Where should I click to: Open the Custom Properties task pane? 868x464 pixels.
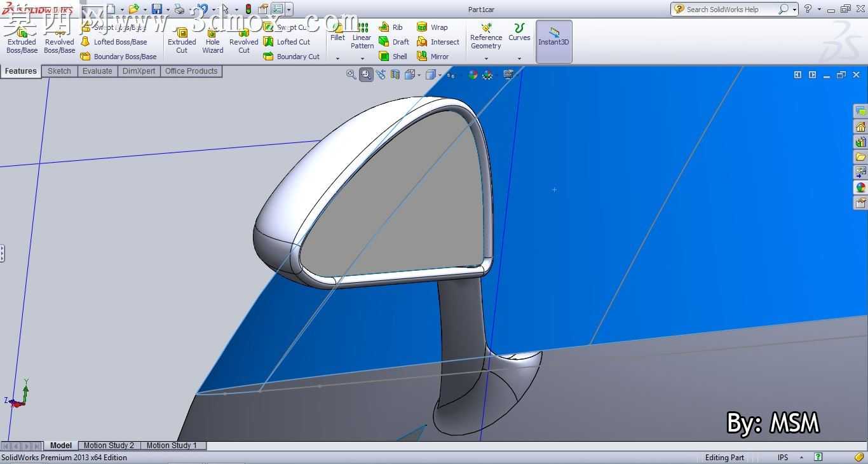[x=860, y=203]
